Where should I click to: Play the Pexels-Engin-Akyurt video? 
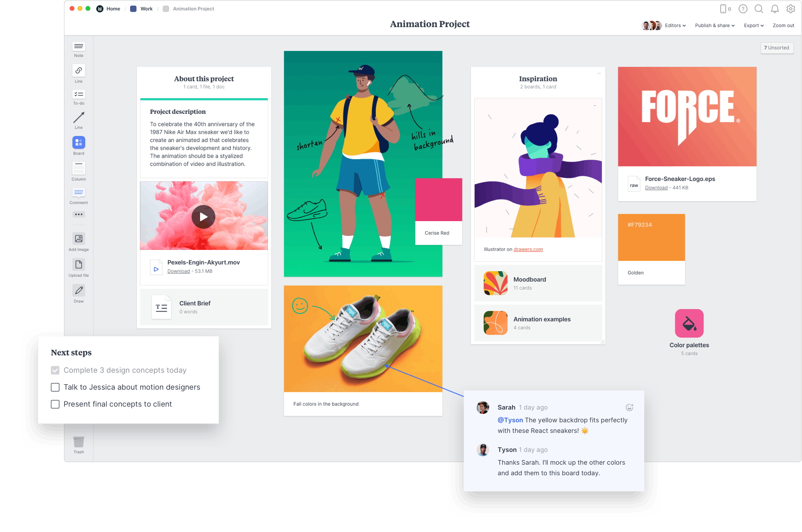203,216
